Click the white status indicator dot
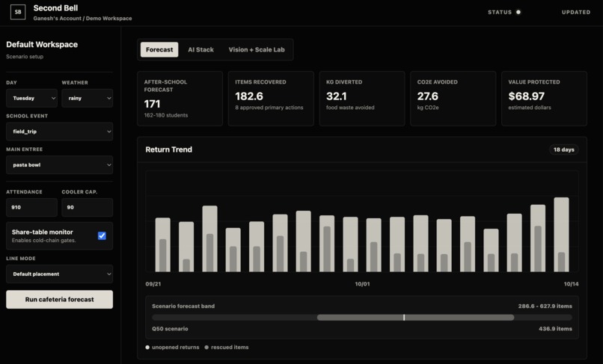This screenshot has height=364, width=603. click(518, 12)
